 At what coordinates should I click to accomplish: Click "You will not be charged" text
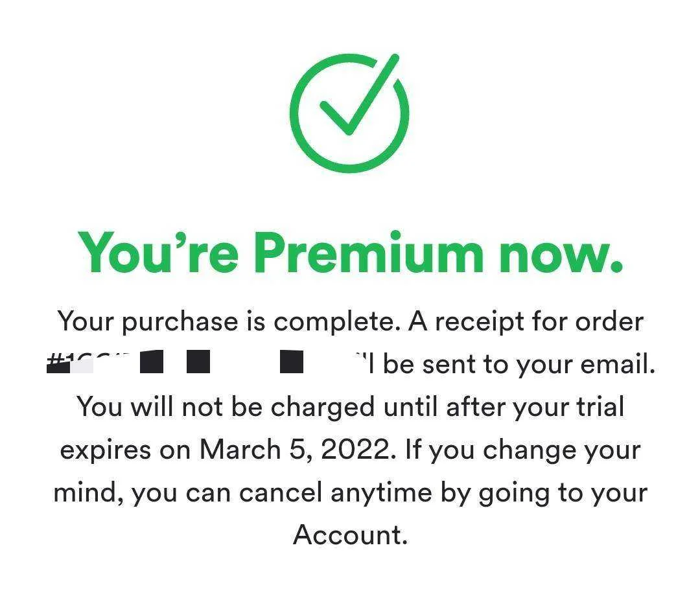click(x=226, y=407)
